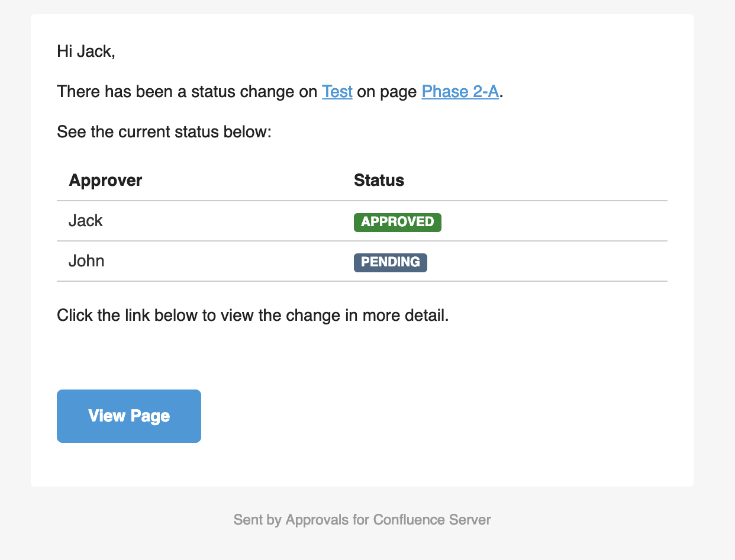The width and height of the screenshot is (735, 560).
Task: Click the PENDING status badge
Action: 390,262
